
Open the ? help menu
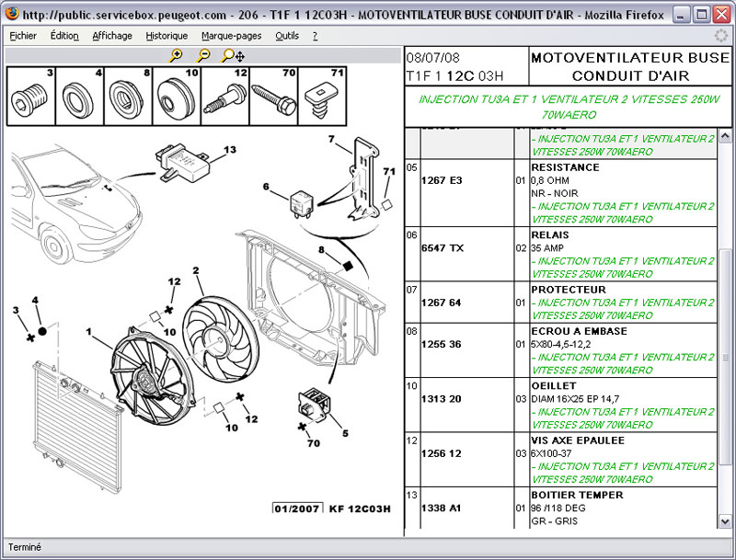315,36
